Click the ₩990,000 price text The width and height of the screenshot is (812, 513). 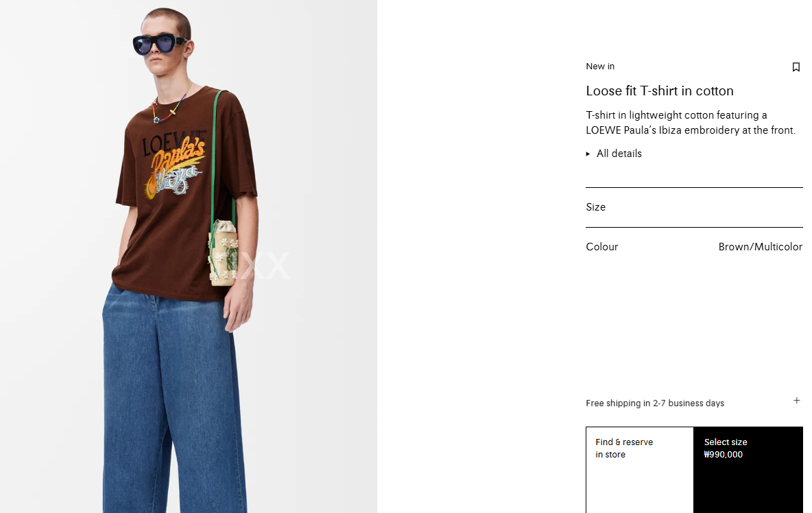pos(723,455)
